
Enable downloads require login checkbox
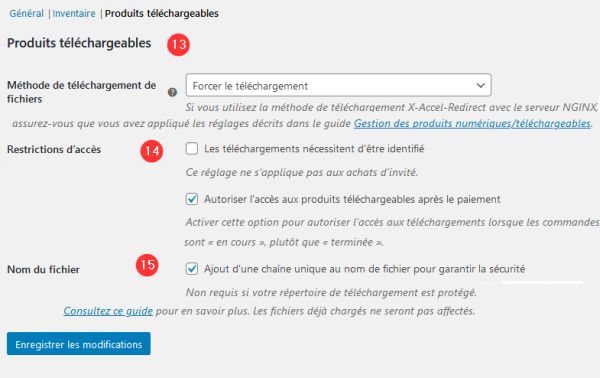[x=192, y=148]
